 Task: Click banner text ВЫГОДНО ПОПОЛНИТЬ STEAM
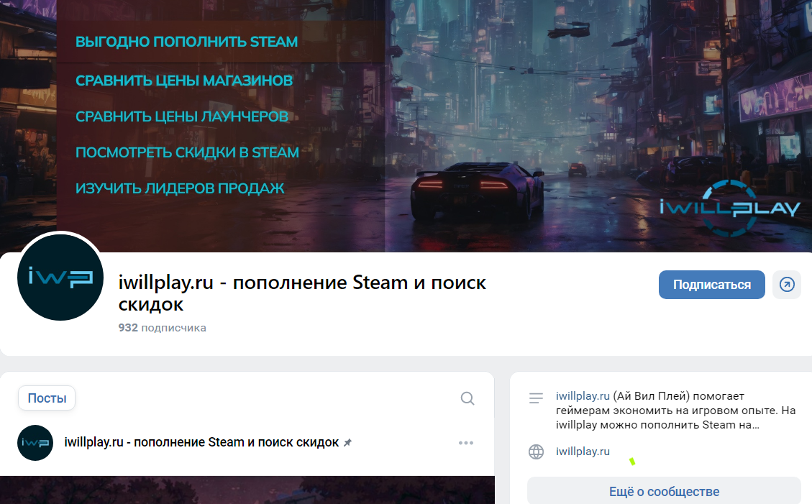click(186, 42)
